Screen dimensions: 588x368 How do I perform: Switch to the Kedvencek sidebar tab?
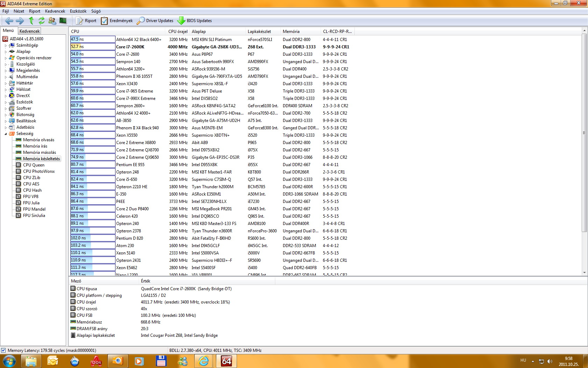(30, 31)
